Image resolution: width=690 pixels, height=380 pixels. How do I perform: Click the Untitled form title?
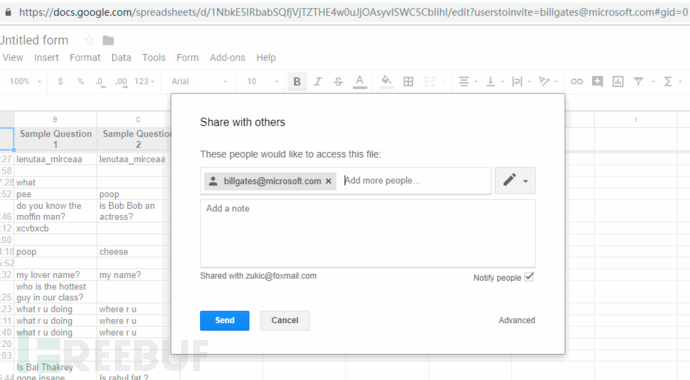[34, 40]
